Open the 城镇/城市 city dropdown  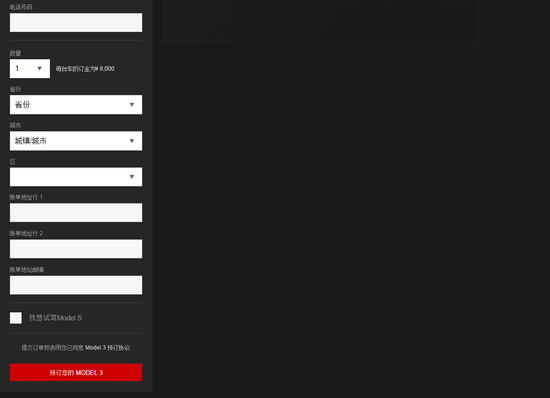pos(76,141)
